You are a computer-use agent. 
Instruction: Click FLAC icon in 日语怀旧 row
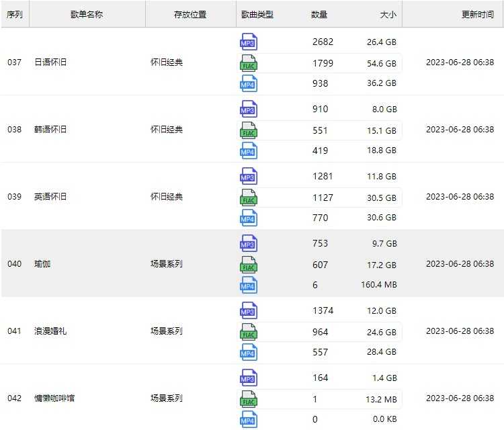point(249,63)
